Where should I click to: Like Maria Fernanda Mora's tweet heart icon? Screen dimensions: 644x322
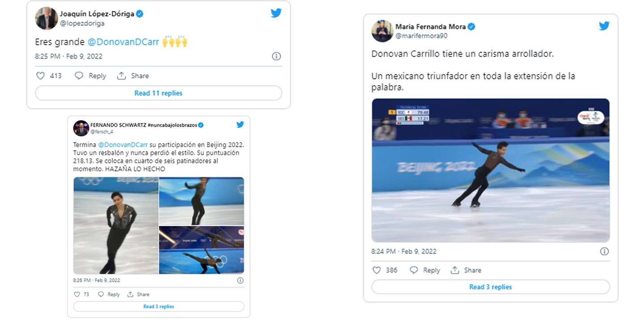[x=377, y=270]
